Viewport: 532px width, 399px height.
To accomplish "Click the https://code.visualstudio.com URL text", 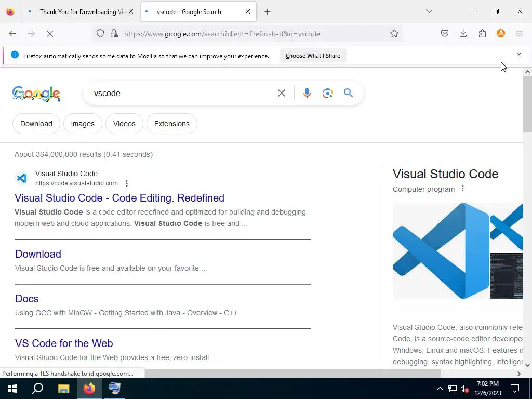I will click(77, 183).
